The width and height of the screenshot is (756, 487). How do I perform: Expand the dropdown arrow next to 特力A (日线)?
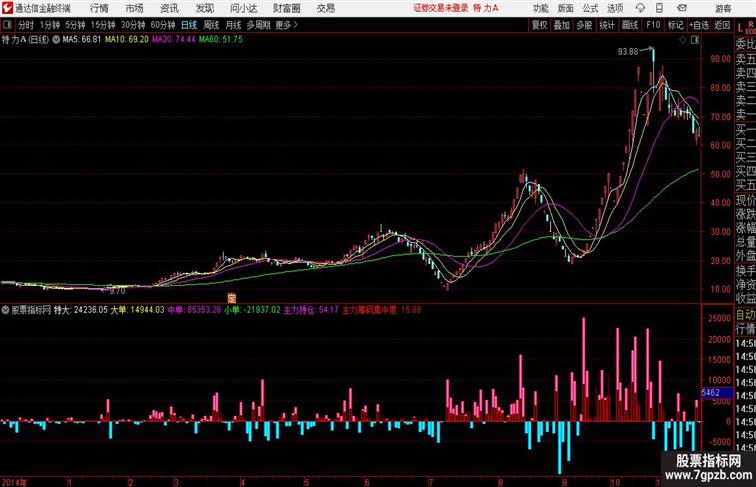pos(56,40)
